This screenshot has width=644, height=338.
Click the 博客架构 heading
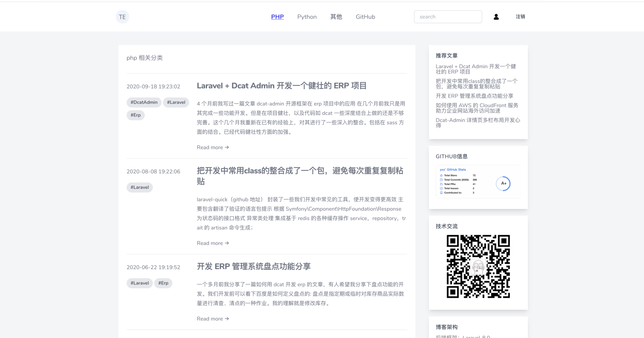click(447, 327)
